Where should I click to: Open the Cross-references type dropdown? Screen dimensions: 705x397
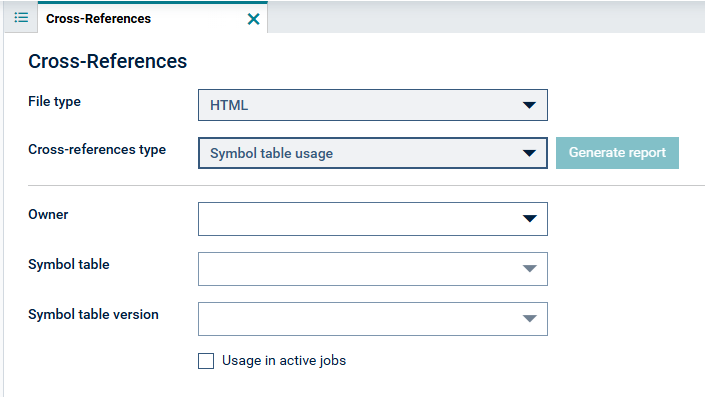tap(373, 153)
